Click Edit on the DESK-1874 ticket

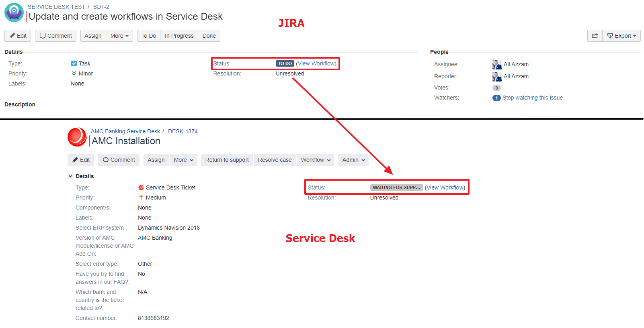[x=81, y=160]
